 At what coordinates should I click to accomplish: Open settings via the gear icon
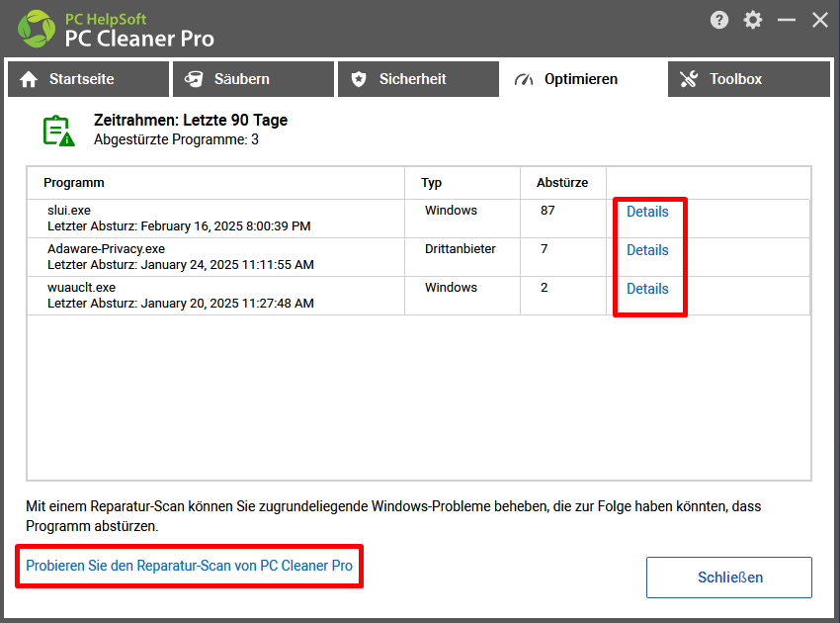[753, 21]
